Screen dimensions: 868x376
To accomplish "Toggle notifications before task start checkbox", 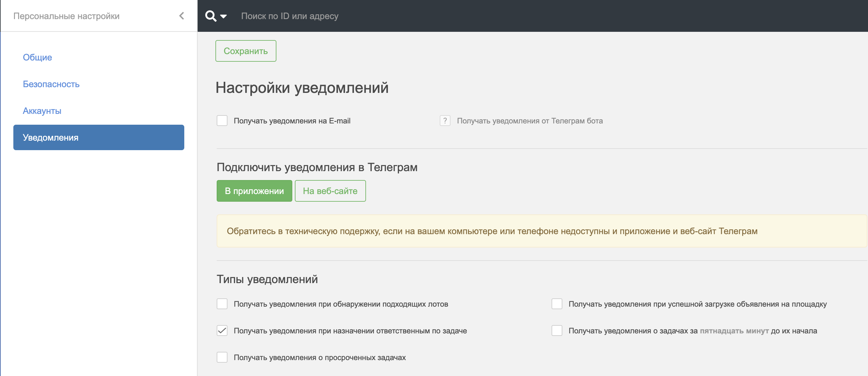I will pyautogui.click(x=557, y=331).
